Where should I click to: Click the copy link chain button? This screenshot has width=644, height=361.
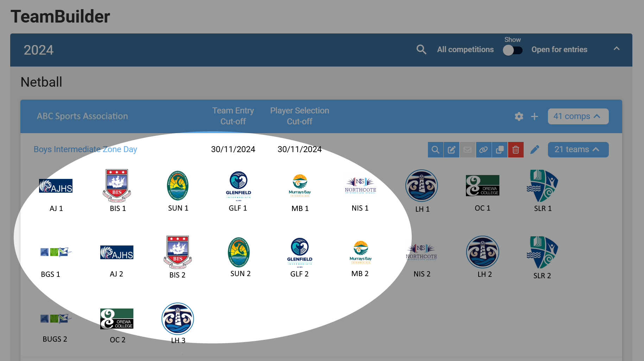(x=484, y=150)
